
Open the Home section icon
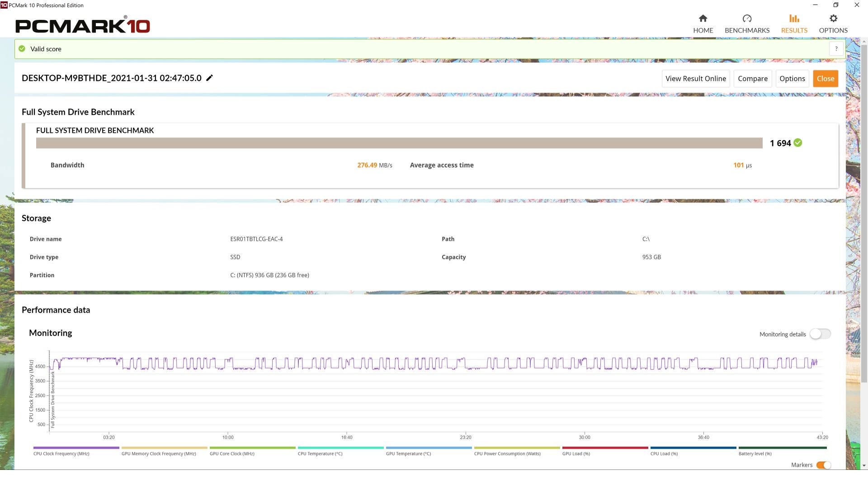pos(703,19)
